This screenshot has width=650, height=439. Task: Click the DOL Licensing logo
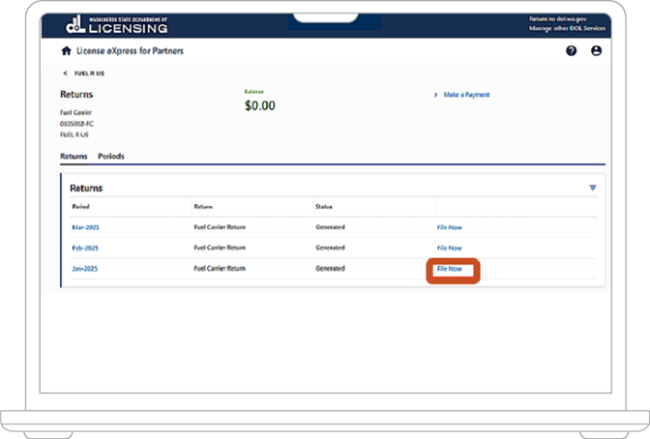(117, 25)
